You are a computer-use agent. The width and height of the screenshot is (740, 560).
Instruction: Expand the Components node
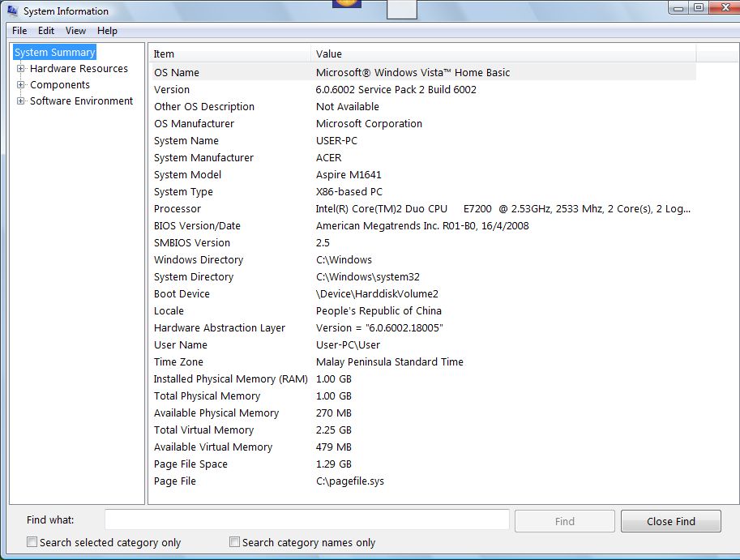pos(20,85)
